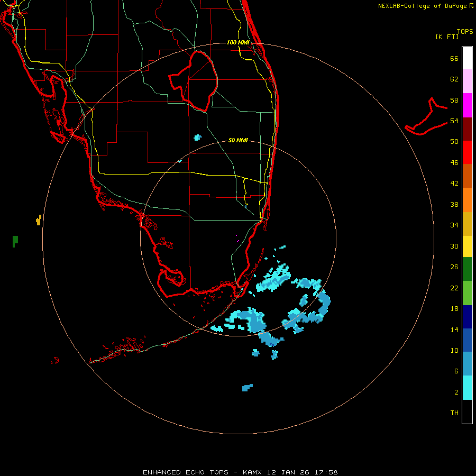This screenshot has width=476, height=476.
Task: Click the gold 34 kft legend swatch
Action: (467, 224)
